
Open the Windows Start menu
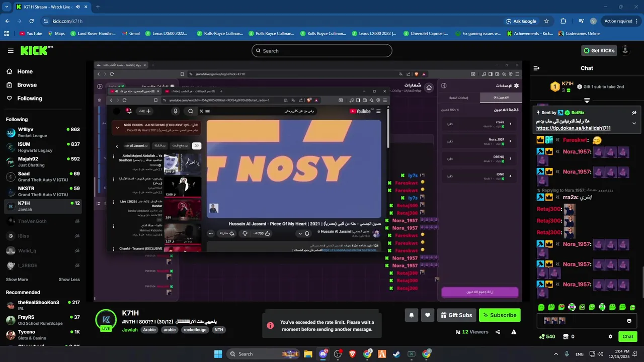click(218, 354)
